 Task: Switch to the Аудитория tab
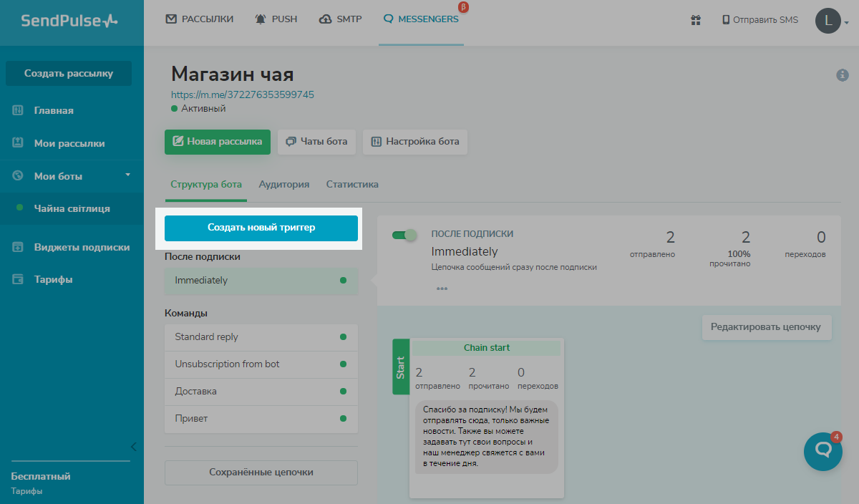coord(284,184)
